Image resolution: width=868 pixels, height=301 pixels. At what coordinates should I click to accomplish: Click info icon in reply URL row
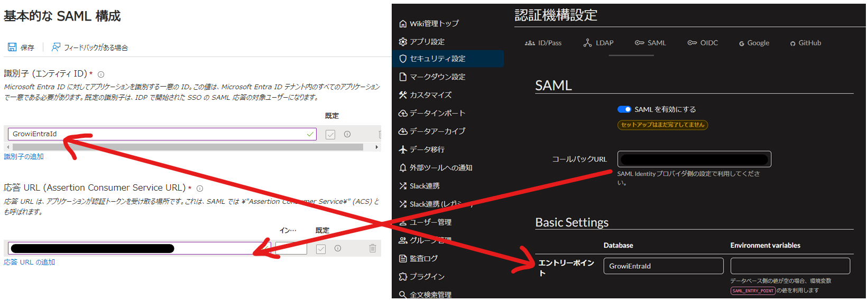338,248
